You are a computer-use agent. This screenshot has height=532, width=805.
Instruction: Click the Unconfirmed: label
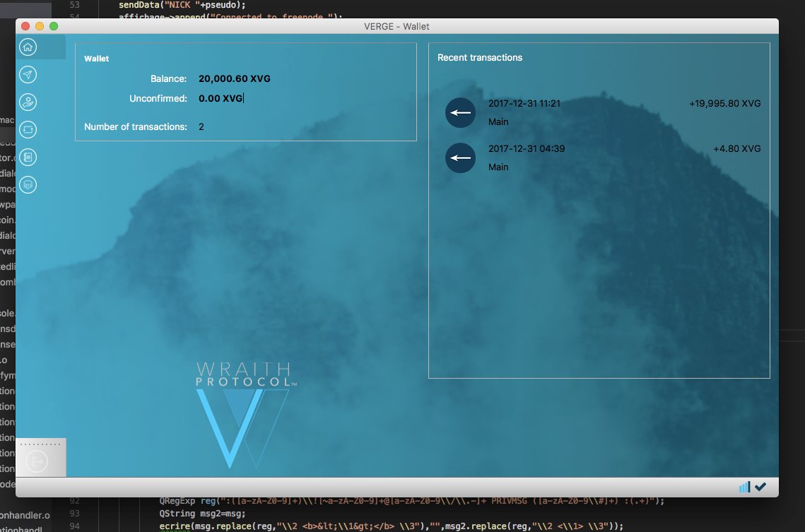tap(158, 98)
